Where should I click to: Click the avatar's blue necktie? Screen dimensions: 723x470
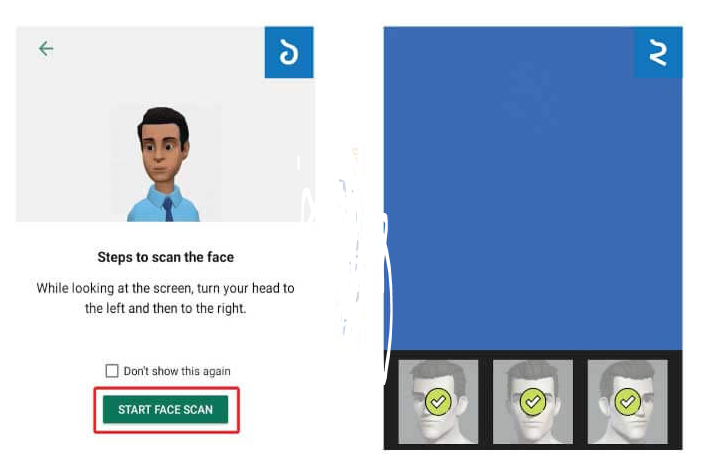coord(168,209)
